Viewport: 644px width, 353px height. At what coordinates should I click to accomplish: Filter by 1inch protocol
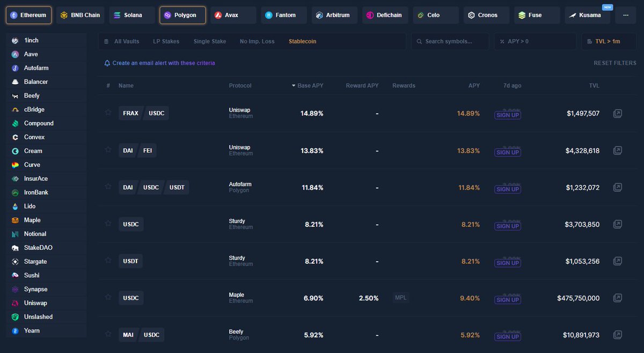tap(46, 40)
